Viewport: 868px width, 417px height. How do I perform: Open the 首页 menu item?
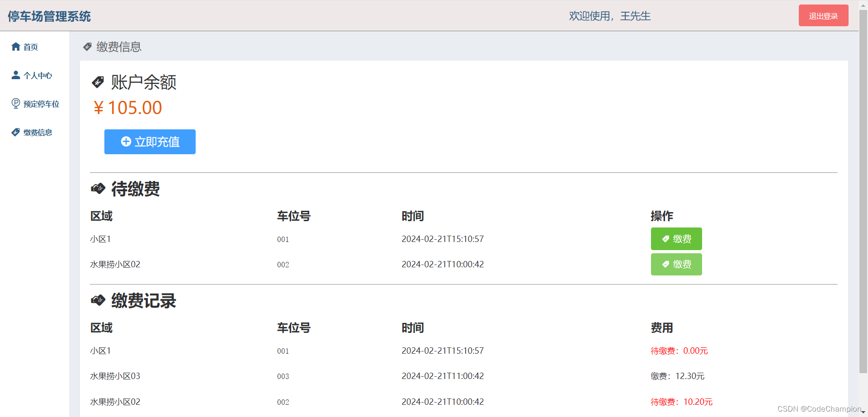(31, 47)
